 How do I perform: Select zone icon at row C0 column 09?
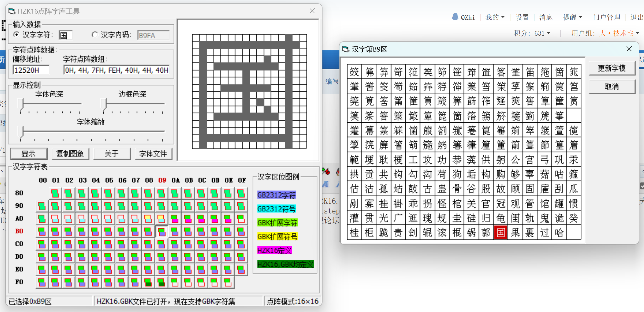click(x=161, y=244)
